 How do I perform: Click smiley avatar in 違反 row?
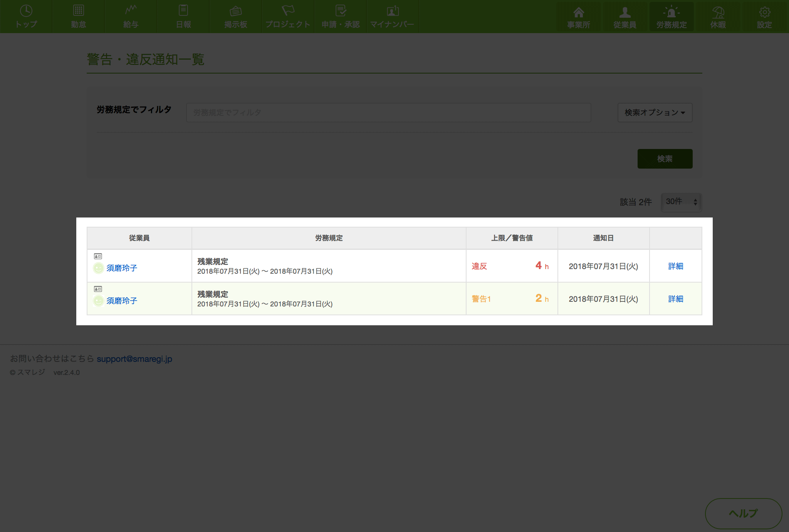(x=99, y=268)
